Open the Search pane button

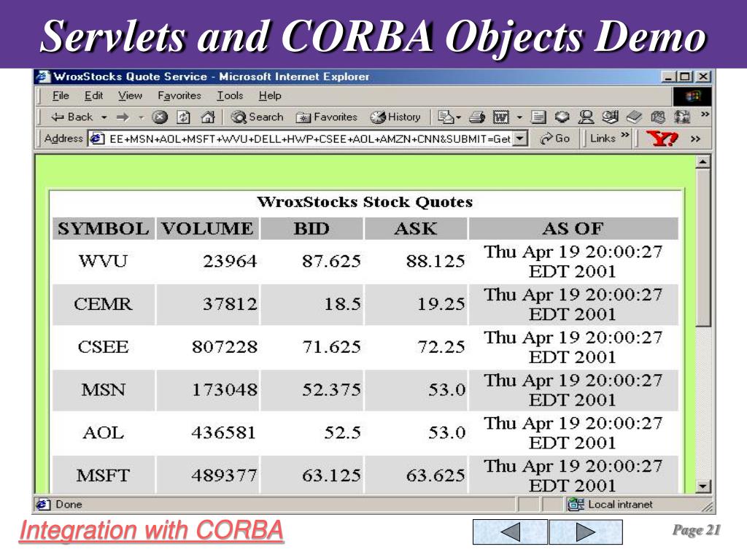(x=258, y=117)
